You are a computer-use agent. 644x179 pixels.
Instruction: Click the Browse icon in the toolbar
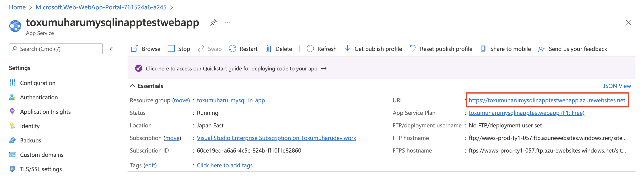(134, 49)
